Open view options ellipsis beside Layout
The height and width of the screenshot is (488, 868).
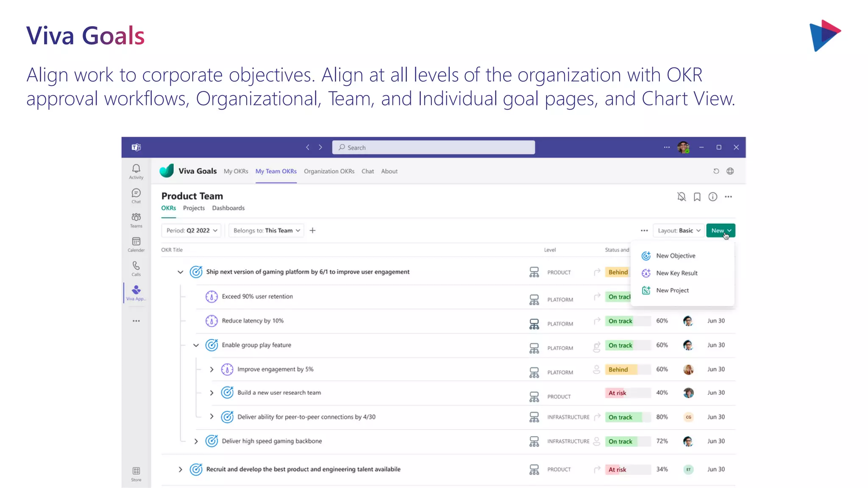(x=644, y=230)
